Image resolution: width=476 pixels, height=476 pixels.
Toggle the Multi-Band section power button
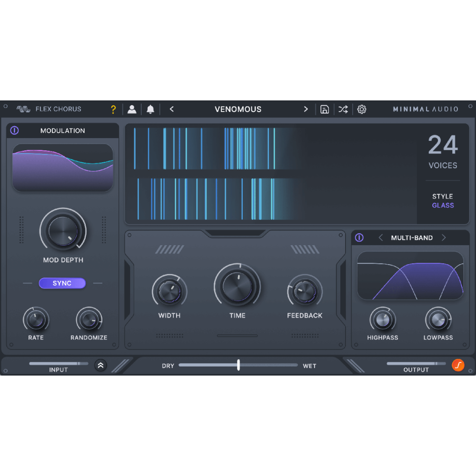(359, 238)
